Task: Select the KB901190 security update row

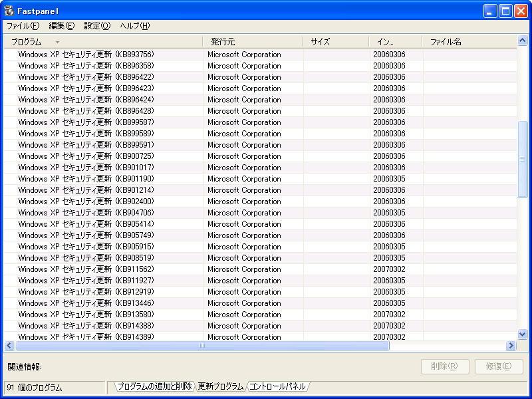Action: (260, 179)
